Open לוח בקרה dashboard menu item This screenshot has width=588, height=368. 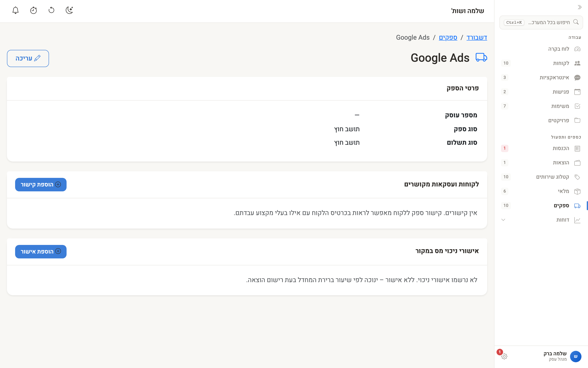click(541, 49)
